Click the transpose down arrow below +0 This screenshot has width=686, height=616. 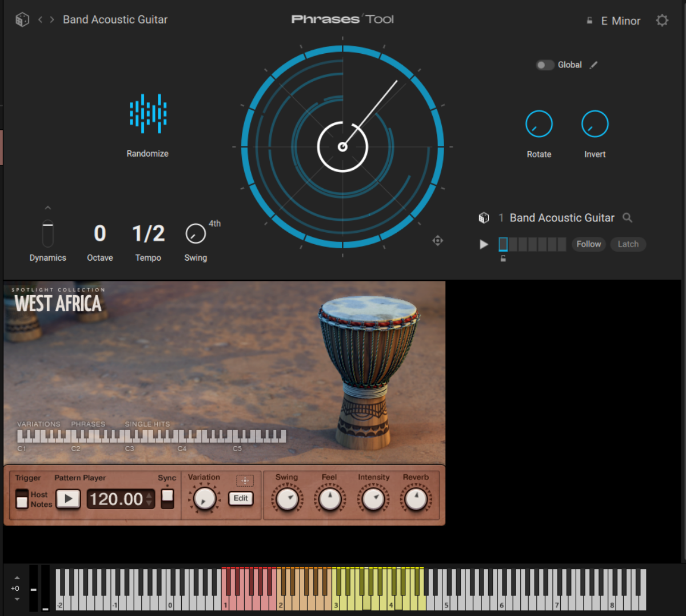click(17, 599)
